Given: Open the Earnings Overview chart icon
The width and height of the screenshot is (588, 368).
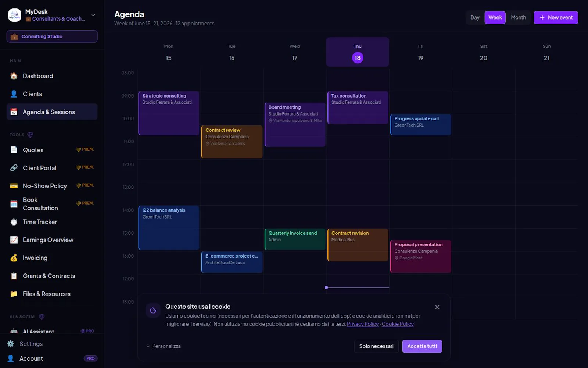Looking at the screenshot, I should [x=14, y=240].
